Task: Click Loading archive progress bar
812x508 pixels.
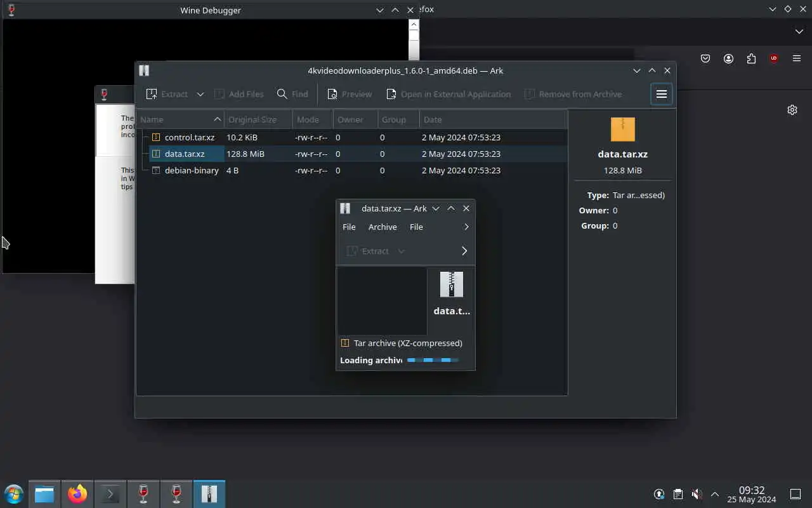Action: click(x=432, y=360)
